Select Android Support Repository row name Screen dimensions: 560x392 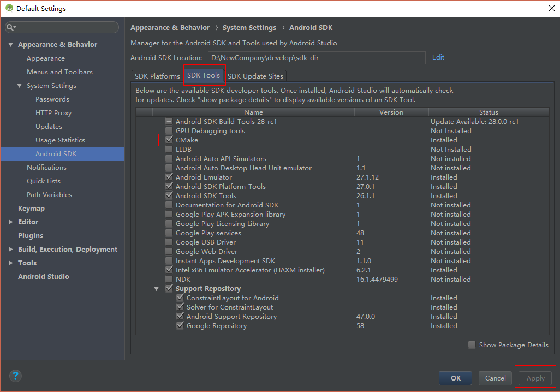coord(232,316)
